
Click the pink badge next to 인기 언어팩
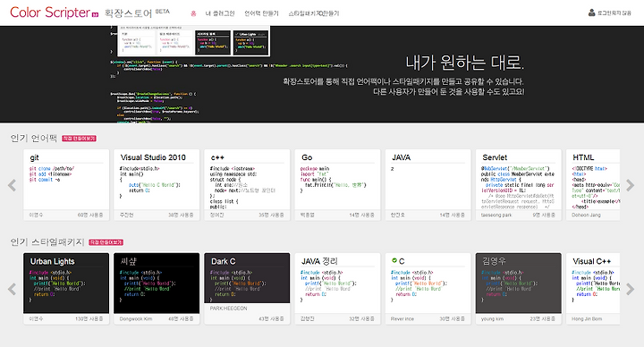pyautogui.click(x=79, y=139)
